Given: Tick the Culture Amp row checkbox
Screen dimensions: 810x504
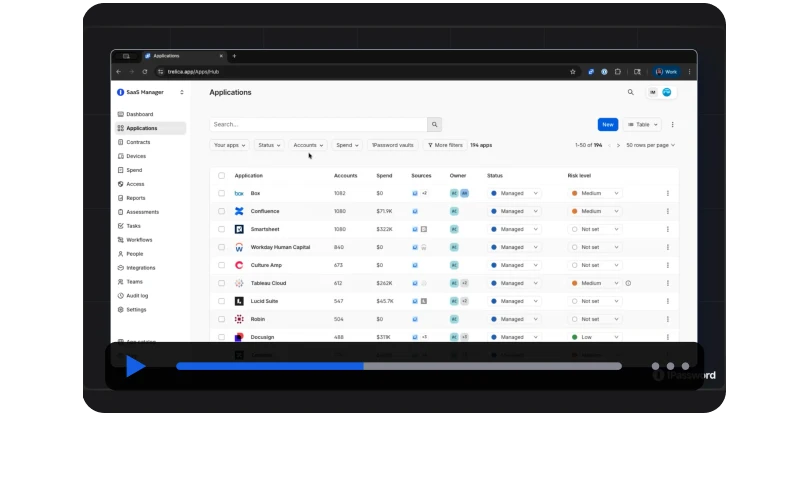Looking at the screenshot, I should [x=222, y=265].
